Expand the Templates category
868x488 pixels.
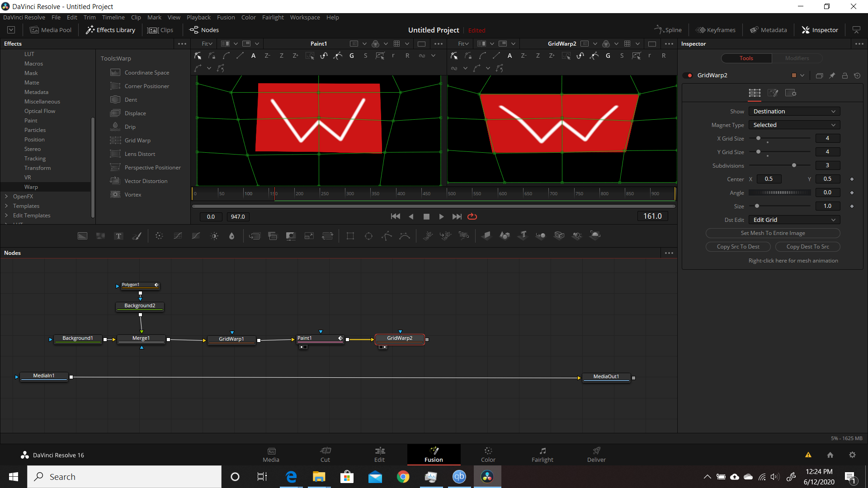pyautogui.click(x=6, y=206)
